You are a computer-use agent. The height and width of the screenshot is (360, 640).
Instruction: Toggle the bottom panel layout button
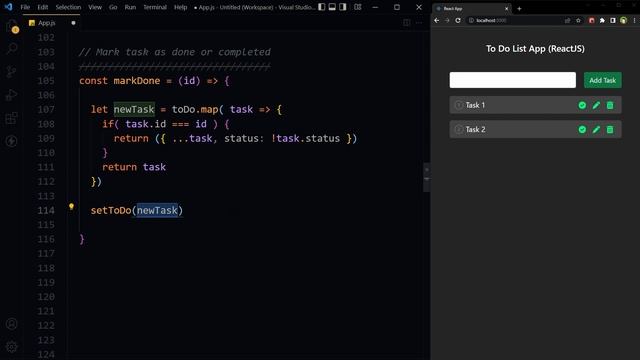pos(332,7)
